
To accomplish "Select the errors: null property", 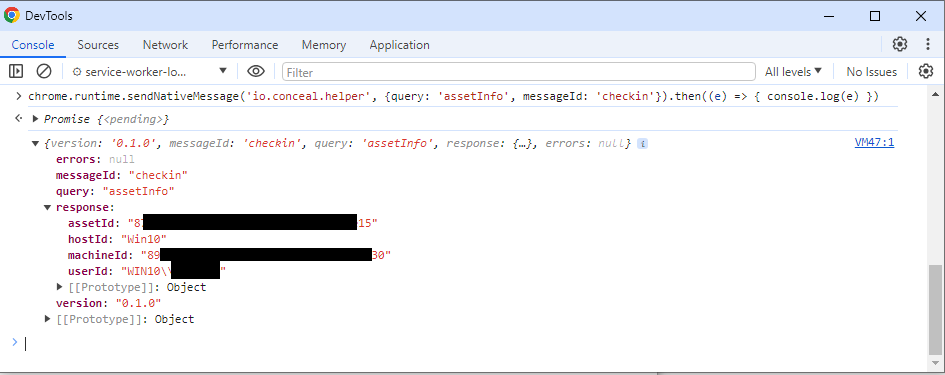I will pyautogui.click(x=95, y=159).
